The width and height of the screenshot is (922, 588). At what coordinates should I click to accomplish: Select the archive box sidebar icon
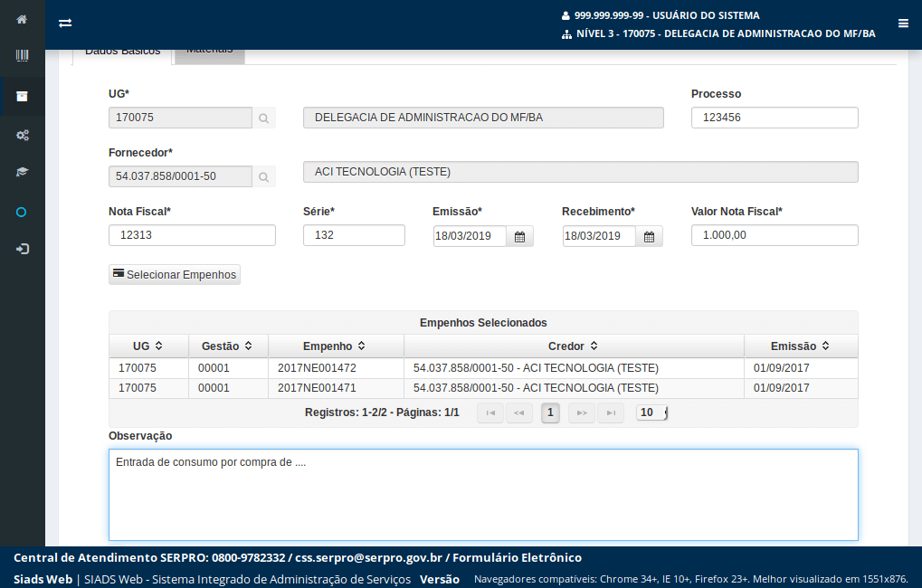point(22,97)
